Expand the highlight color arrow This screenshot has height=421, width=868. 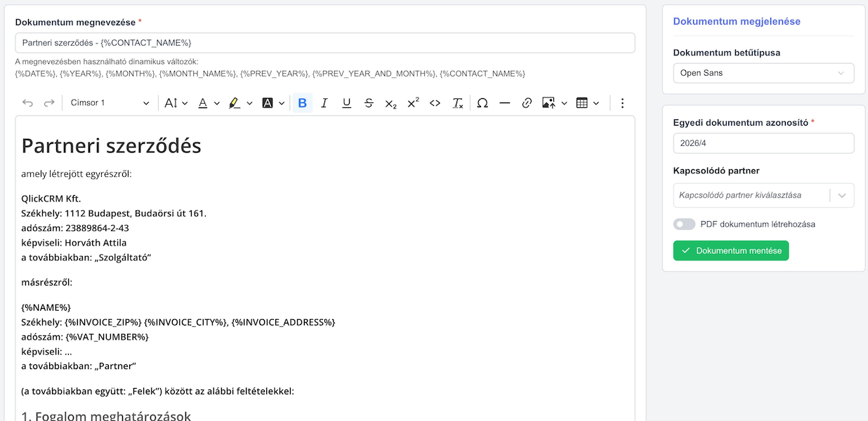249,103
